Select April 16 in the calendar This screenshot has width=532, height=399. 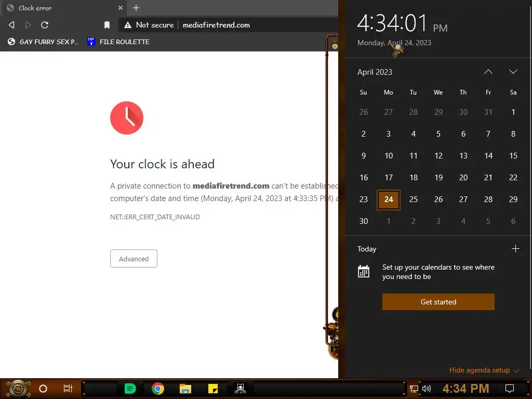[363, 178]
